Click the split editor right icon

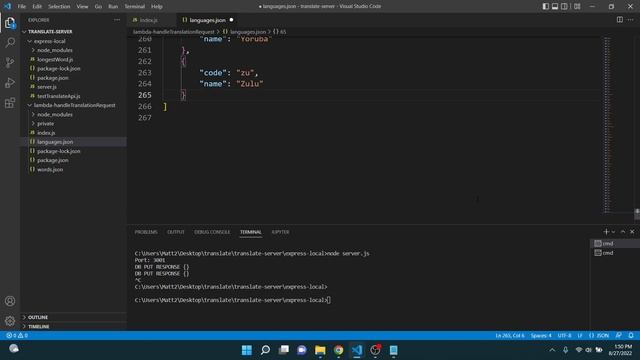[620, 20]
